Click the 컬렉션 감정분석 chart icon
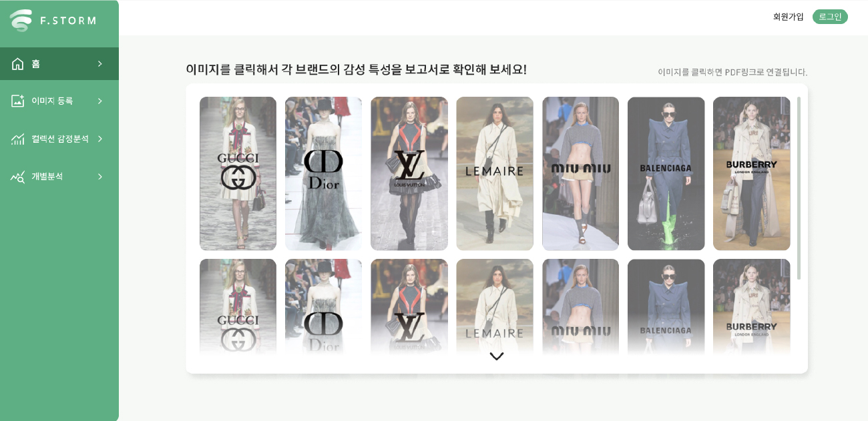The height and width of the screenshot is (421, 868). 18,139
